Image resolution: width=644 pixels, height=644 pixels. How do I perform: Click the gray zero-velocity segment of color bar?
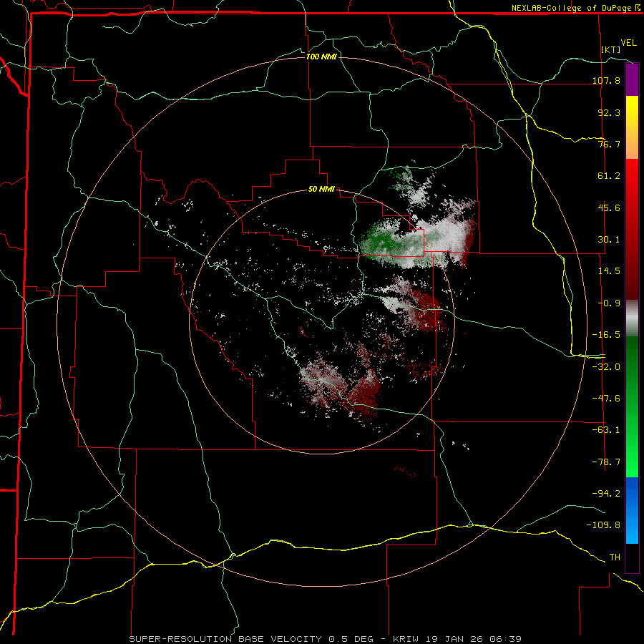[x=632, y=318]
